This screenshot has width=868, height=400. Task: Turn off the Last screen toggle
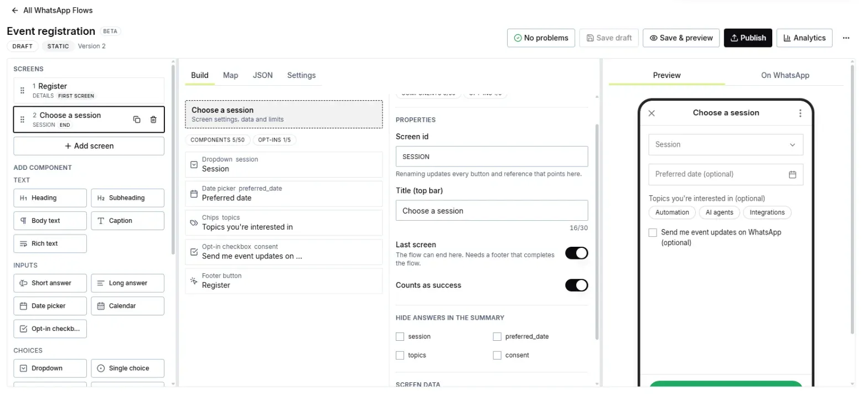point(576,253)
